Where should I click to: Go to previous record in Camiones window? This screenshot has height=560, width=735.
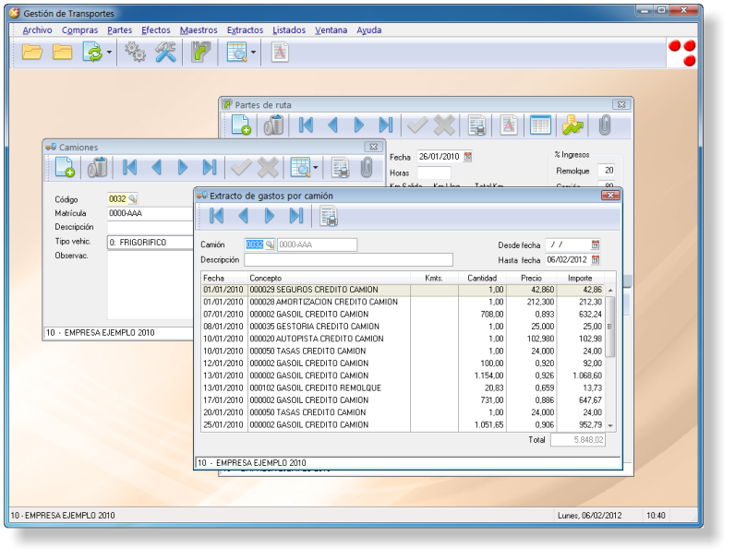[x=157, y=167]
